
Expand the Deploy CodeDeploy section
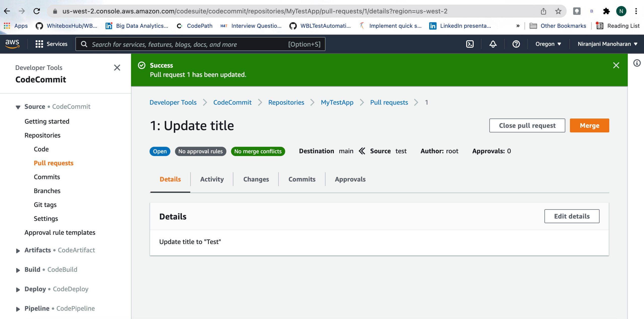18,289
